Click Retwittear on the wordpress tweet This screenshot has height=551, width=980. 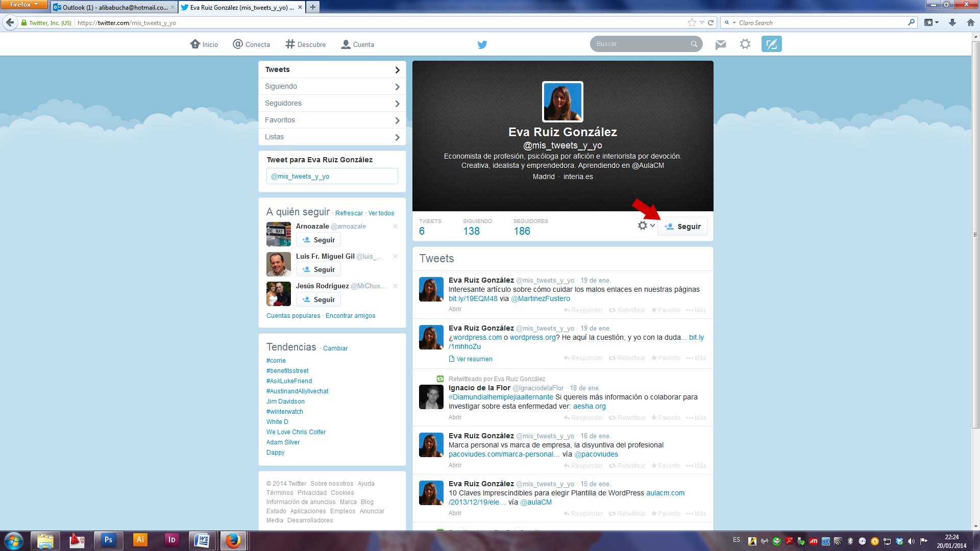click(x=627, y=358)
